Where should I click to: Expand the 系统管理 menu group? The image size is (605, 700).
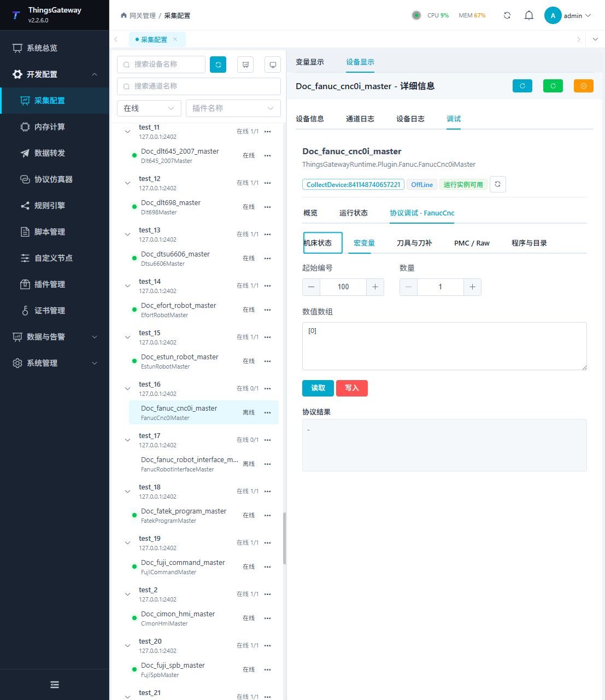click(55, 363)
